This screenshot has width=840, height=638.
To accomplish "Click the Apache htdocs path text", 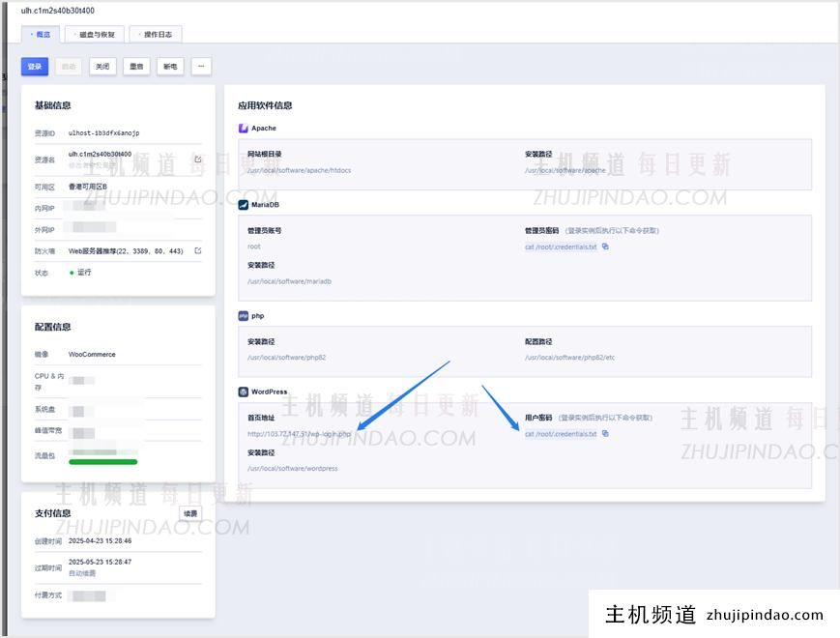I will click(299, 170).
